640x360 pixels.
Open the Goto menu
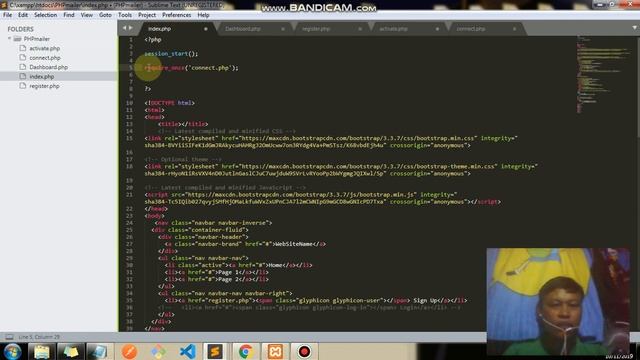(x=105, y=15)
